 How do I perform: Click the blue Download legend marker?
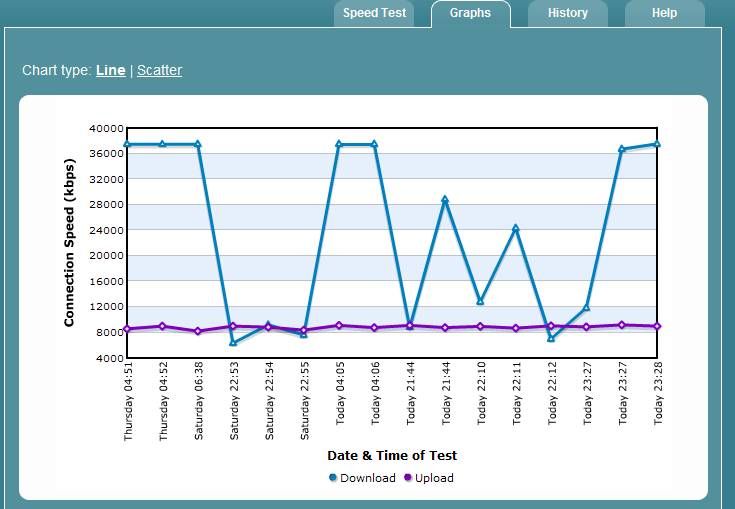tap(333, 478)
